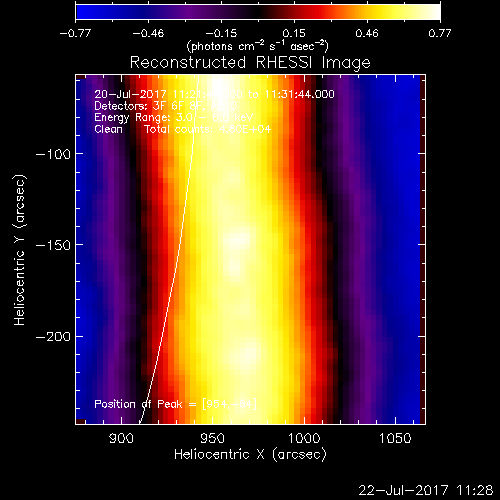Click the blue end of the colorbar
Viewport: 500px width, 500px height.
click(x=83, y=12)
